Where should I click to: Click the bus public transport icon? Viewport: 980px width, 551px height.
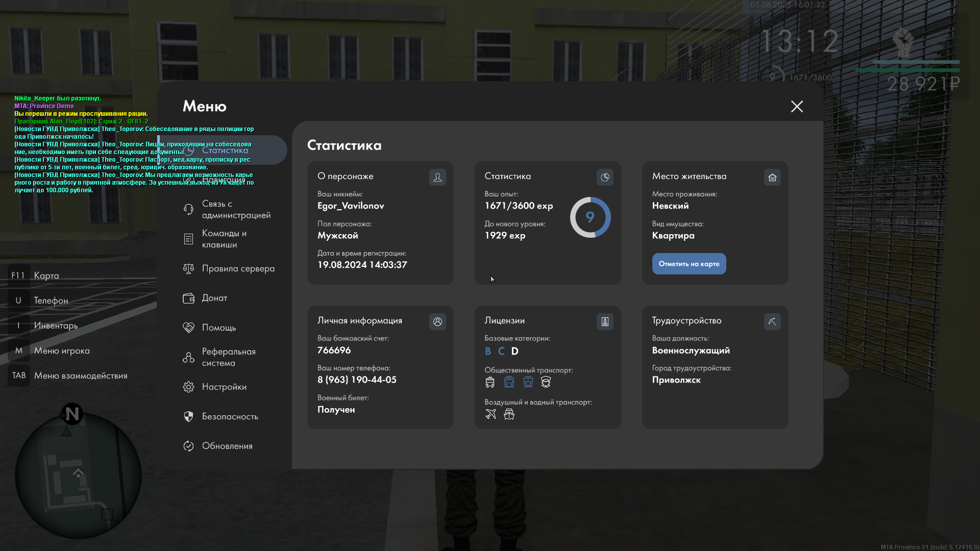tap(490, 382)
